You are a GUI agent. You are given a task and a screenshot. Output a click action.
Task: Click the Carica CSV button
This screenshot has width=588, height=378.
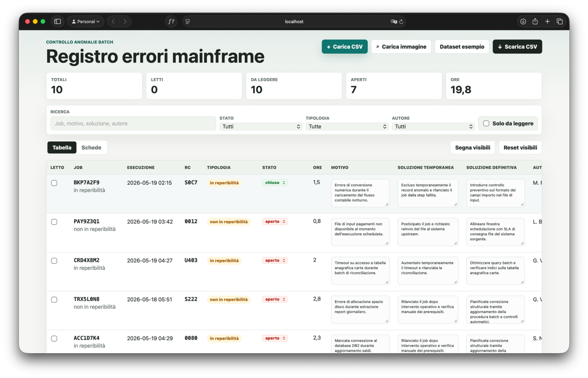pyautogui.click(x=344, y=47)
